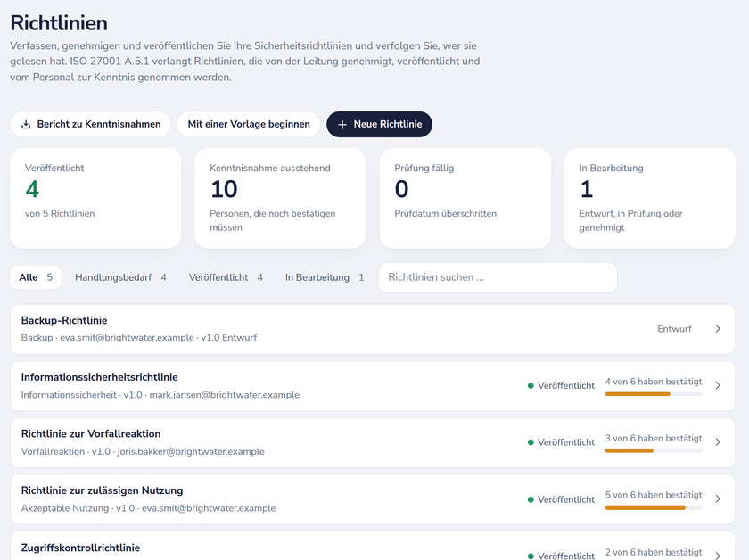
Task: Click '3 von 6 haben bestätigt' text
Action: pyautogui.click(x=654, y=438)
